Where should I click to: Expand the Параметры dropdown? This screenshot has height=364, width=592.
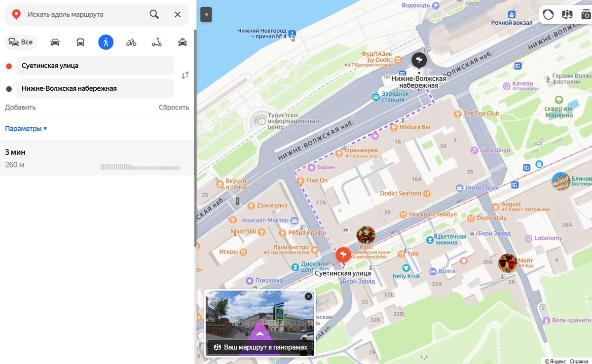click(26, 129)
